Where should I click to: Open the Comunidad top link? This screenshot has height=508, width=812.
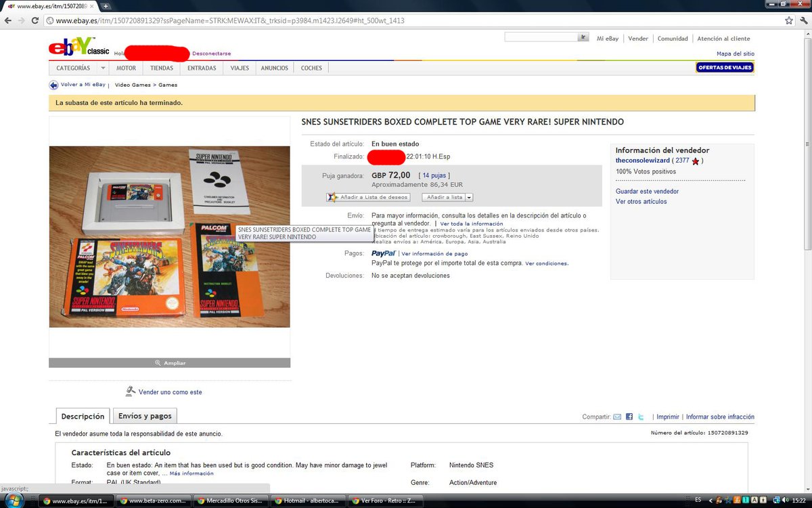(x=673, y=39)
